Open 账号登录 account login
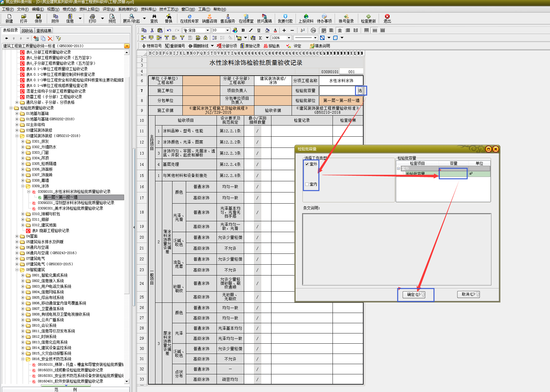 tap(346, 18)
